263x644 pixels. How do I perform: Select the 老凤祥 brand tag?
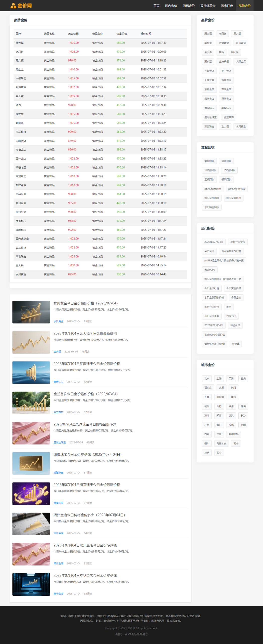point(222,34)
